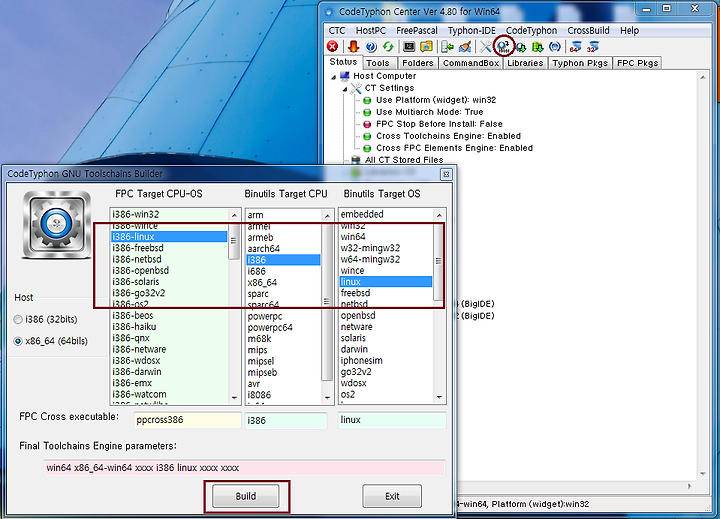720x519 pixels.
Task: Click Binutils Target OS scroll up arrow
Action: coord(439,215)
